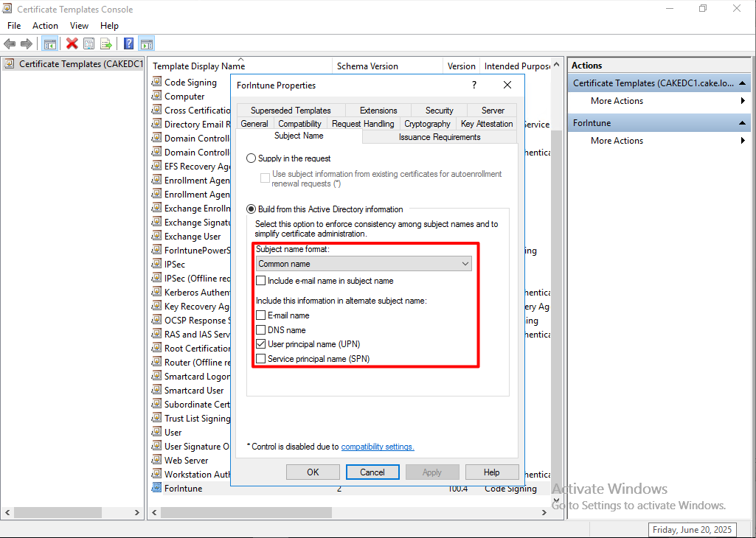Click the Friday, June 20, 2025 date display
756x538 pixels.
pos(693,530)
